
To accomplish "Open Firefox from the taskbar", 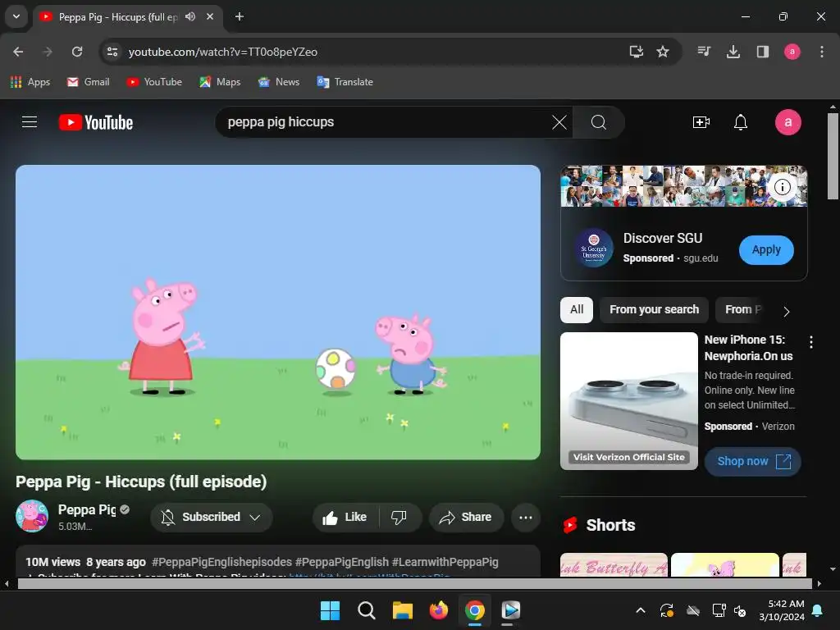I will point(439,610).
